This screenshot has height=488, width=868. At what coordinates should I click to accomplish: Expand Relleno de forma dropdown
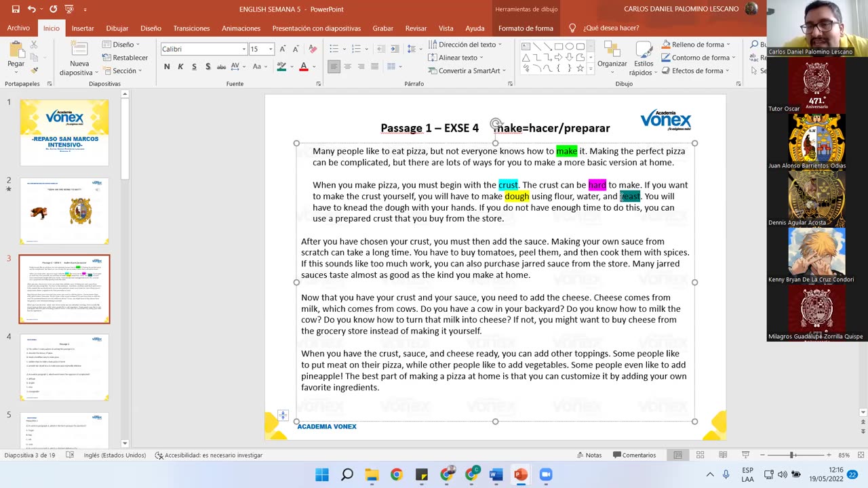pos(696,45)
